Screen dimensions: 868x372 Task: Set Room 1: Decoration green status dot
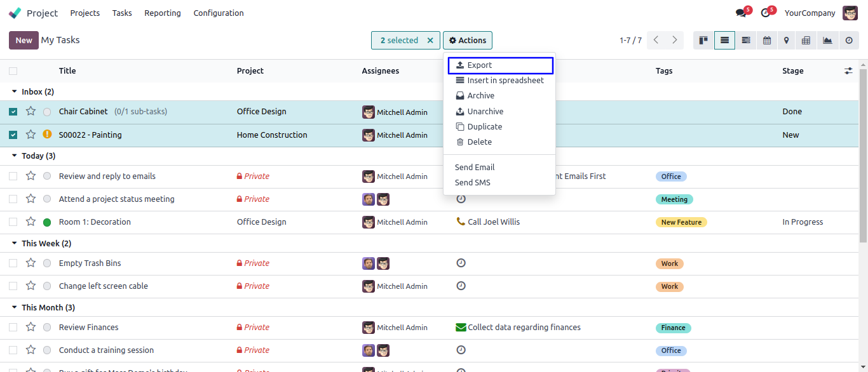47,222
